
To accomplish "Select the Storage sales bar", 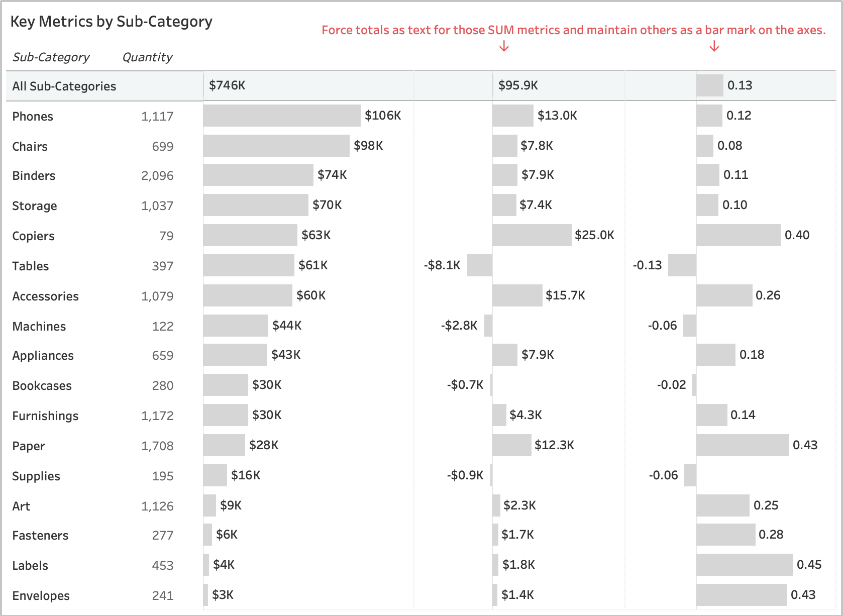I will point(255,205).
